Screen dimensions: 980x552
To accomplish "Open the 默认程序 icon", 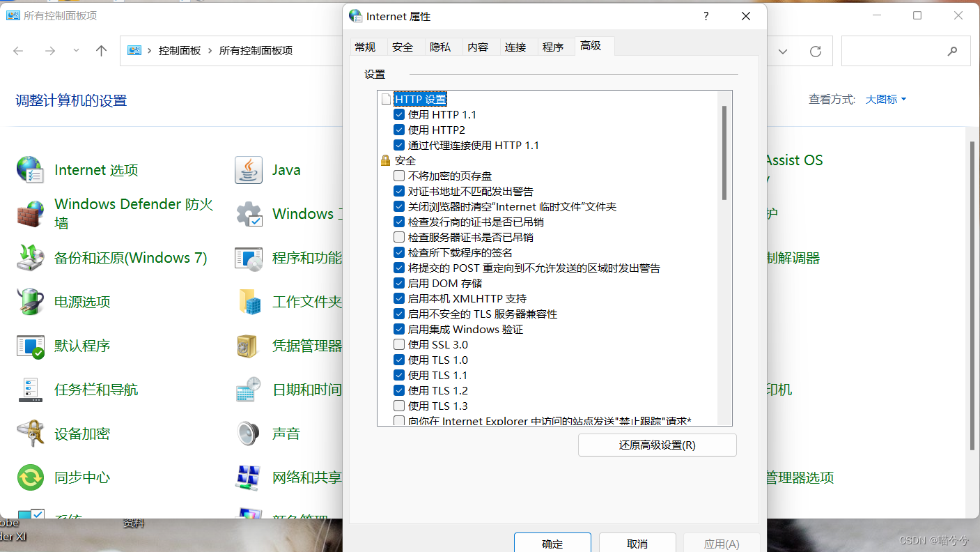I will (30, 345).
